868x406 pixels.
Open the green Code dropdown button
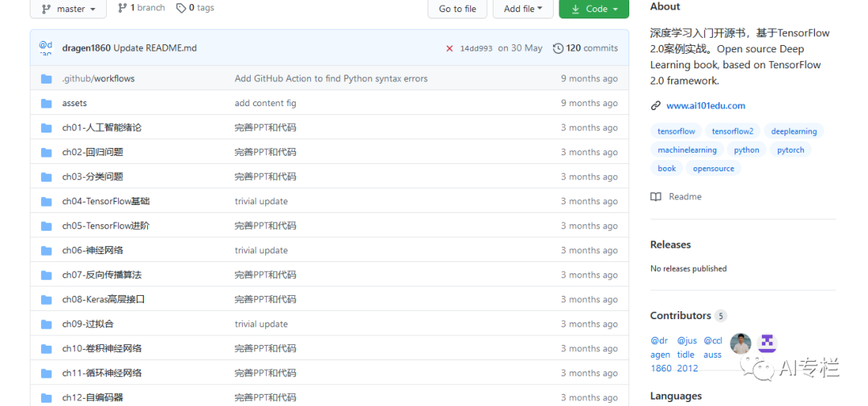(x=594, y=9)
